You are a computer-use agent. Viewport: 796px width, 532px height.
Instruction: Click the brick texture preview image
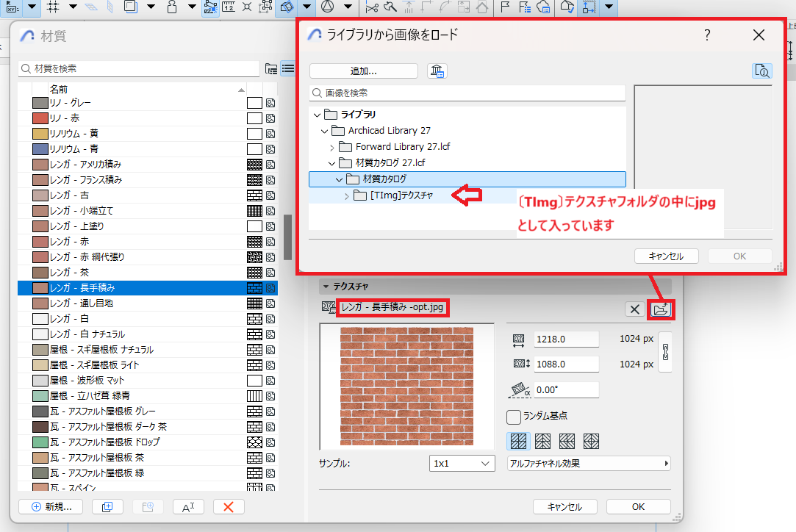pyautogui.click(x=406, y=387)
